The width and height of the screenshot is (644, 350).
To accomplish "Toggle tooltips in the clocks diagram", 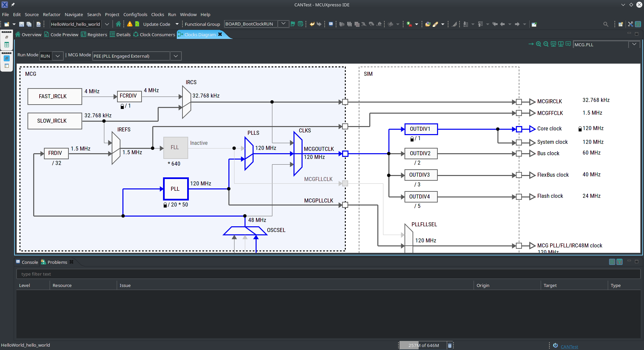I will tap(568, 44).
